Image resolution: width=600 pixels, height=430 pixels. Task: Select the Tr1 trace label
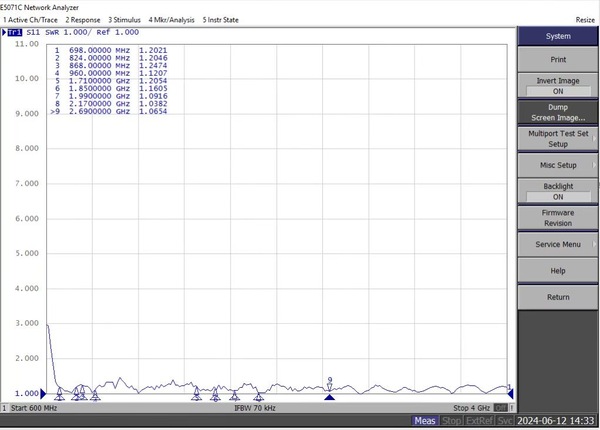point(15,32)
